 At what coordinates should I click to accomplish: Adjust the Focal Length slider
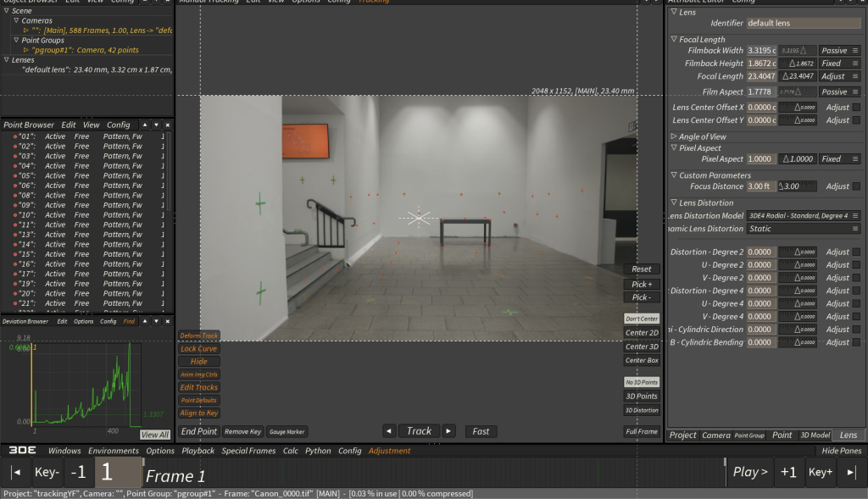798,76
